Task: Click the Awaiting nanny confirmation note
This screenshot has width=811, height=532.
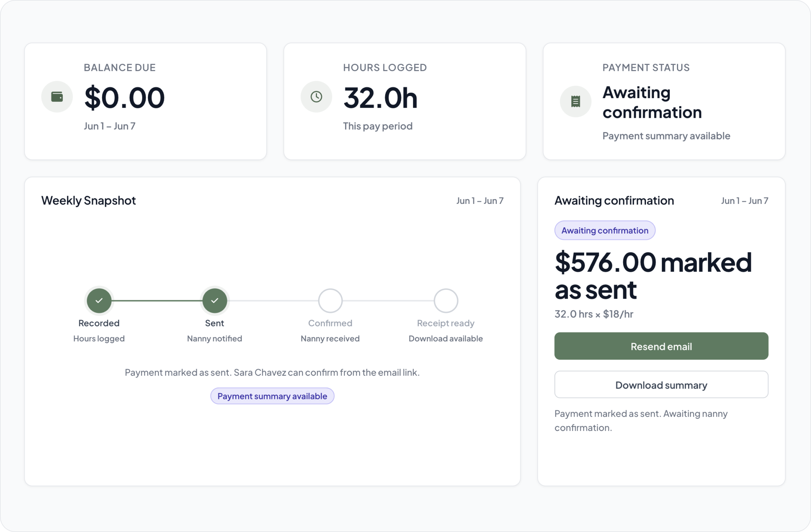Action: (x=641, y=421)
